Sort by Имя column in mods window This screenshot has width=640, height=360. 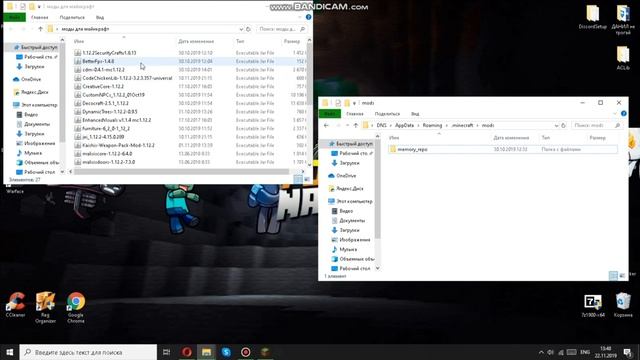coord(394,138)
